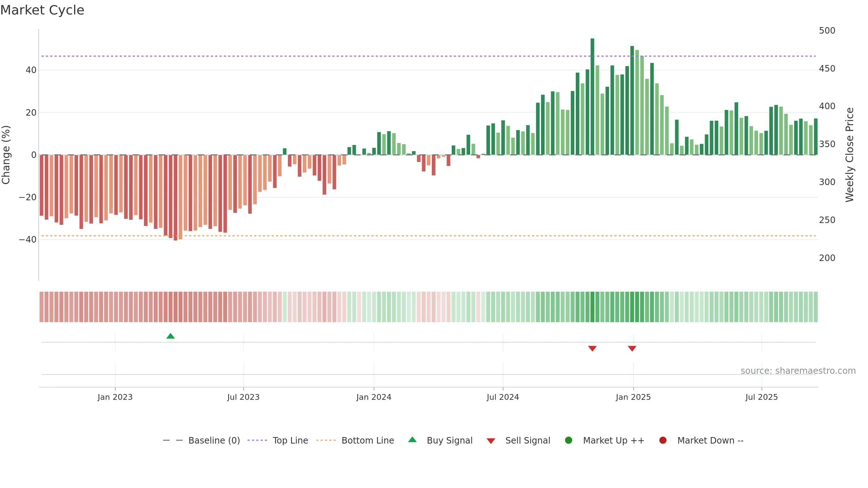Viewport: 868px width, 488px height.
Task: Toggle the Buy Signal legend entry
Action: (x=440, y=441)
